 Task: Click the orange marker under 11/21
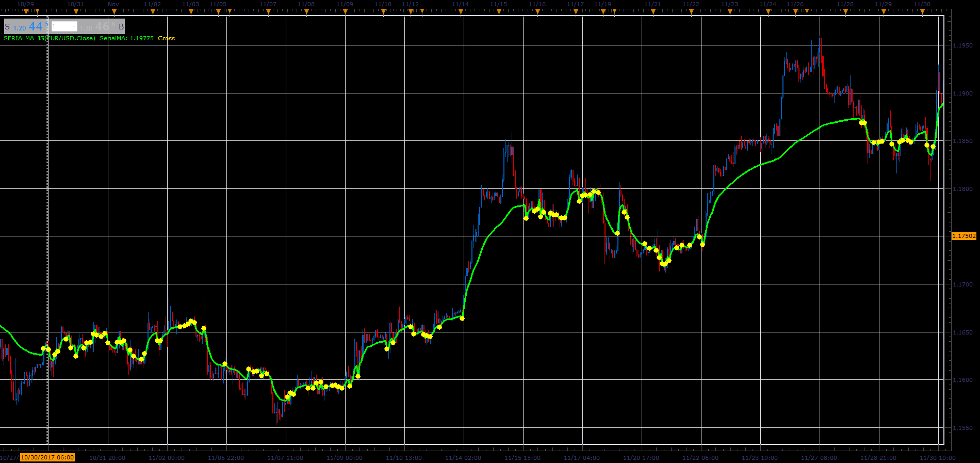point(652,11)
